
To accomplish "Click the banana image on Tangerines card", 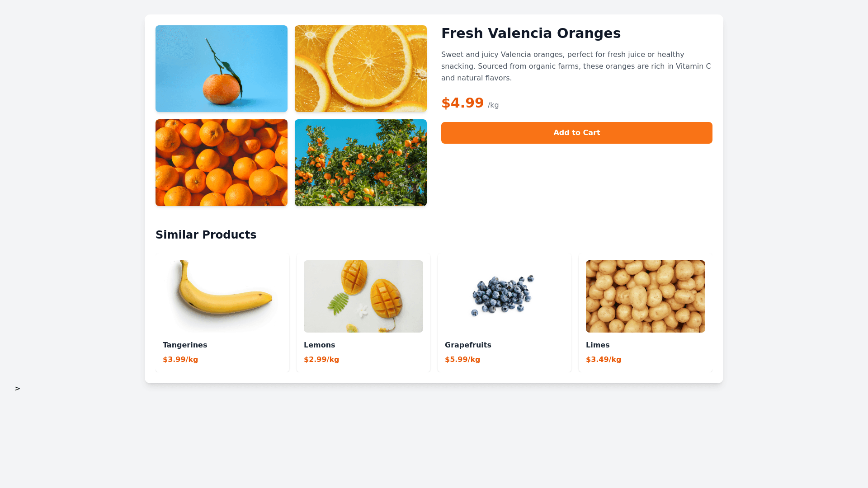I will [222, 296].
